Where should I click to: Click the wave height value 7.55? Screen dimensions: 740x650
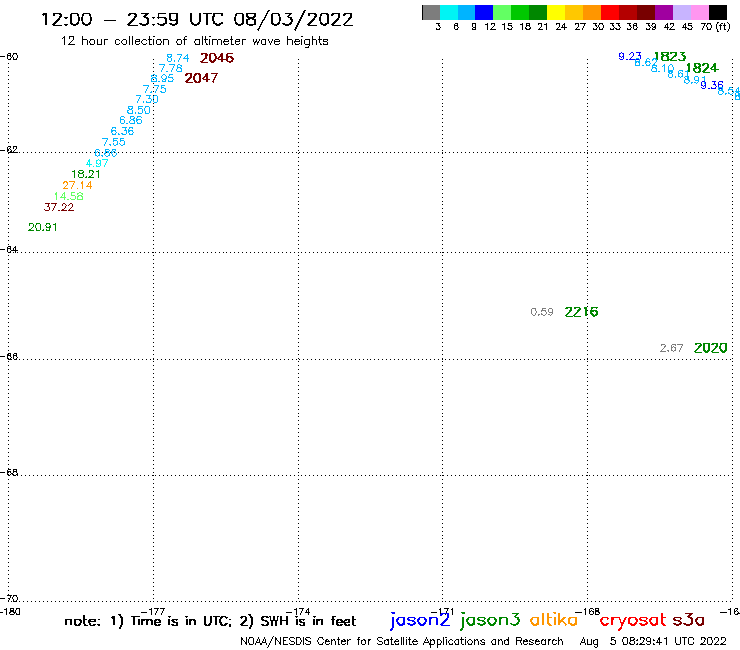[114, 142]
